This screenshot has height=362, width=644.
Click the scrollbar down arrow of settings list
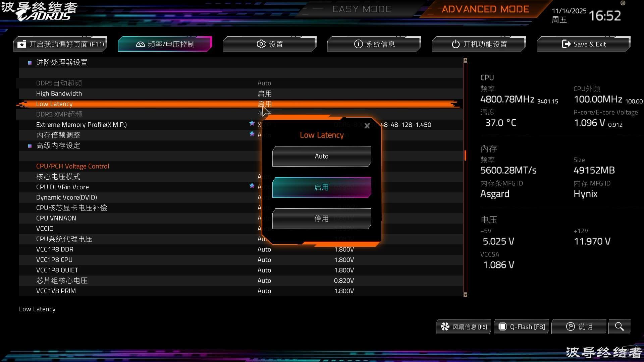(465, 295)
